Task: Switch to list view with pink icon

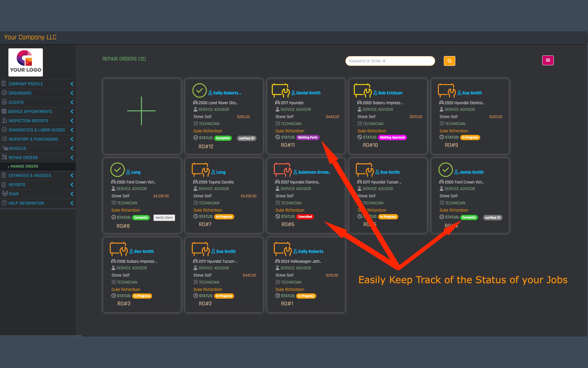Action: click(548, 60)
